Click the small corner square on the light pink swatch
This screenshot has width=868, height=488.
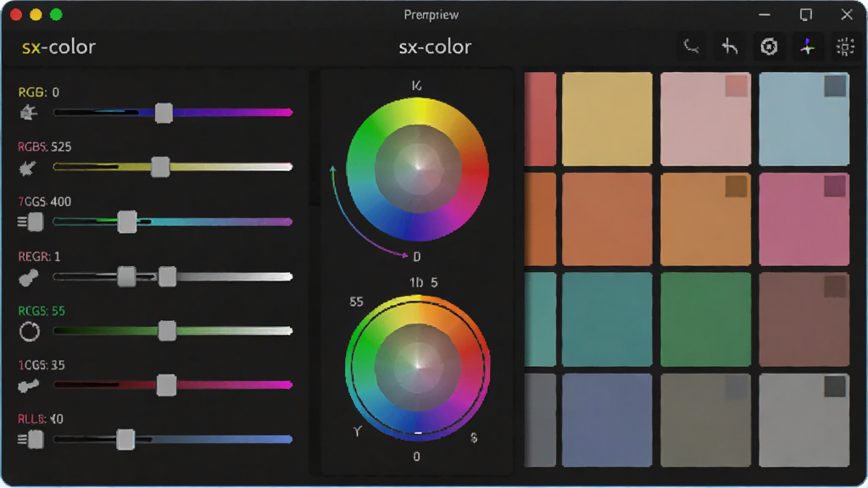(737, 86)
